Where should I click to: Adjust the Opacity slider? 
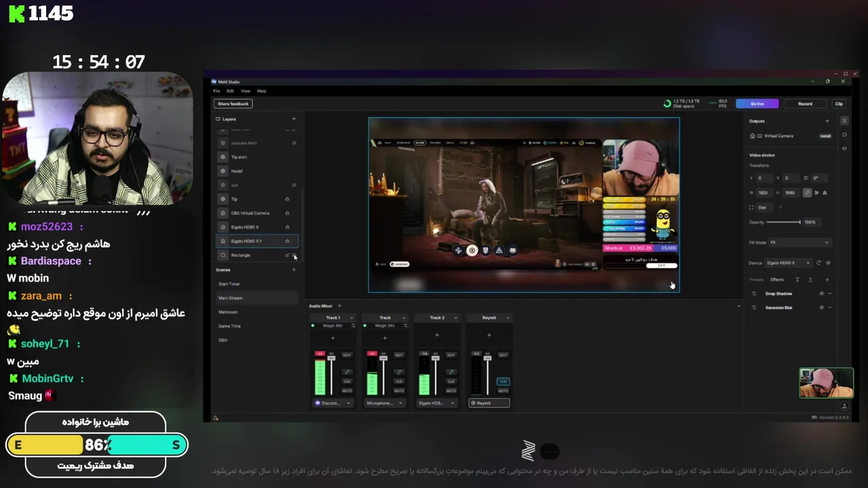click(x=783, y=222)
